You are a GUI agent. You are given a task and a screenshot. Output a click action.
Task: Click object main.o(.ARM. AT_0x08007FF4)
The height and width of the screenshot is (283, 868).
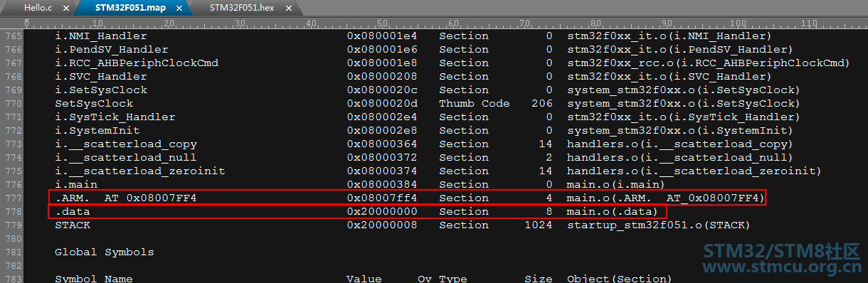[x=667, y=198]
